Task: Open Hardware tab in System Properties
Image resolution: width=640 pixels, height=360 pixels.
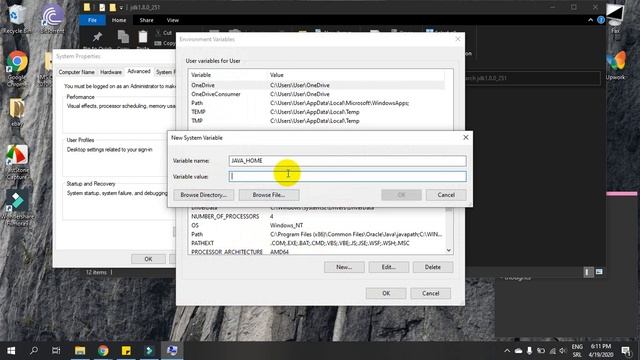Action: (x=111, y=72)
